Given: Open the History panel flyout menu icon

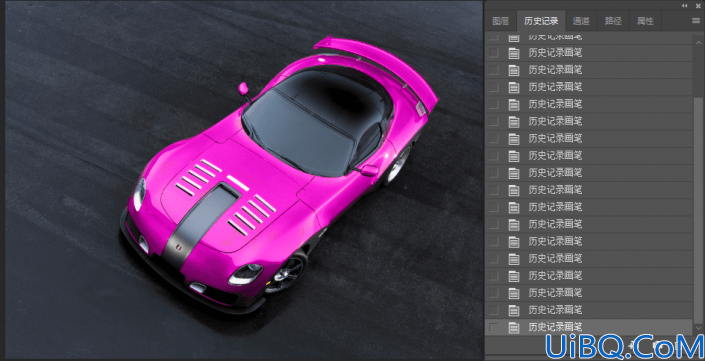Looking at the screenshot, I should [696, 21].
